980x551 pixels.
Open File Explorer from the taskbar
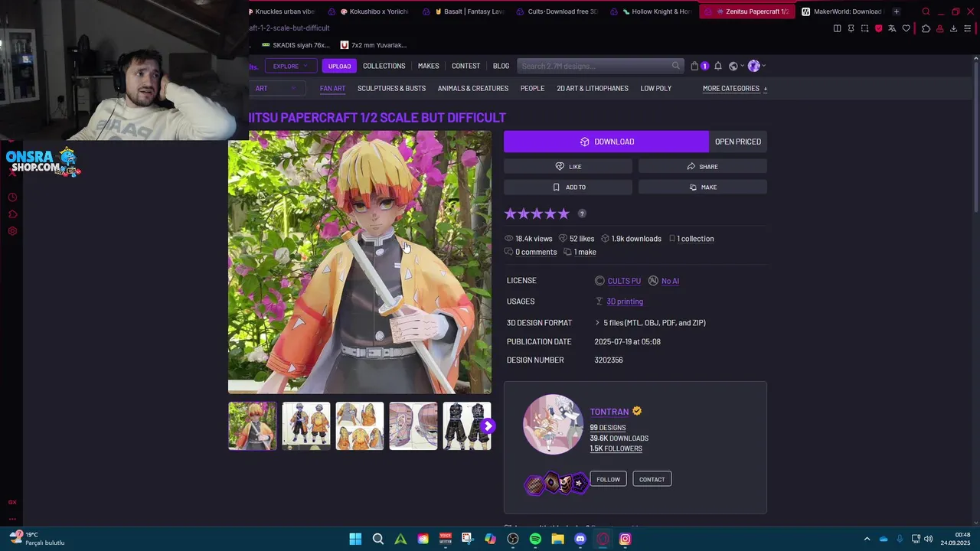coord(557,539)
